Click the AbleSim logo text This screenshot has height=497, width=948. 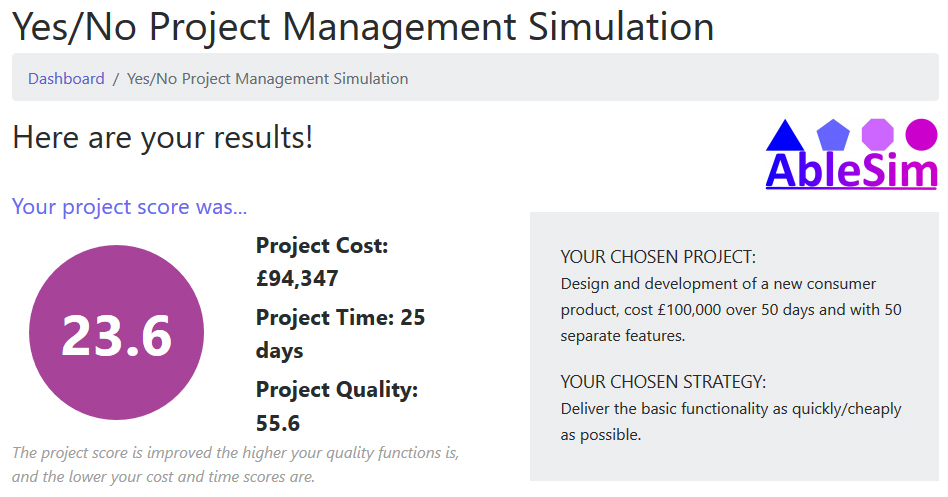[x=851, y=171]
